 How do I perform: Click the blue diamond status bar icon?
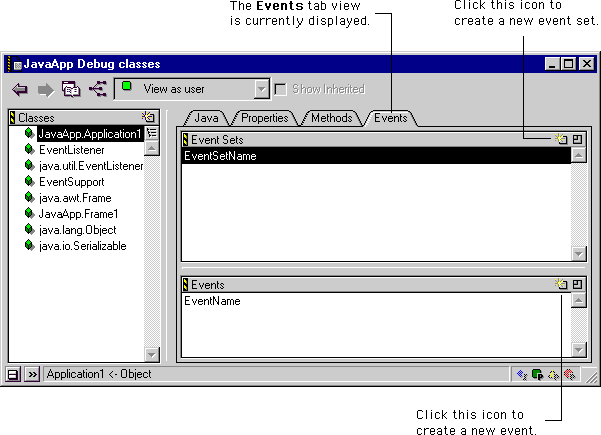click(x=522, y=374)
